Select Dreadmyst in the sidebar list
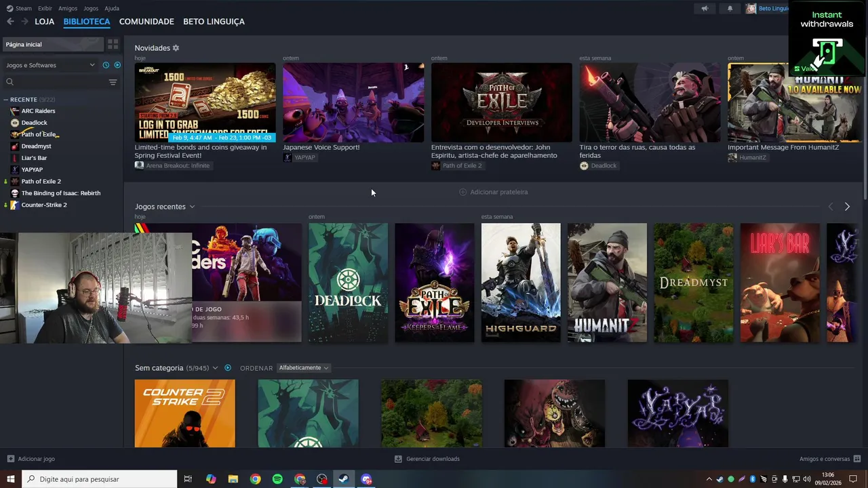Screen dimensions: 868x488 click(x=36, y=146)
